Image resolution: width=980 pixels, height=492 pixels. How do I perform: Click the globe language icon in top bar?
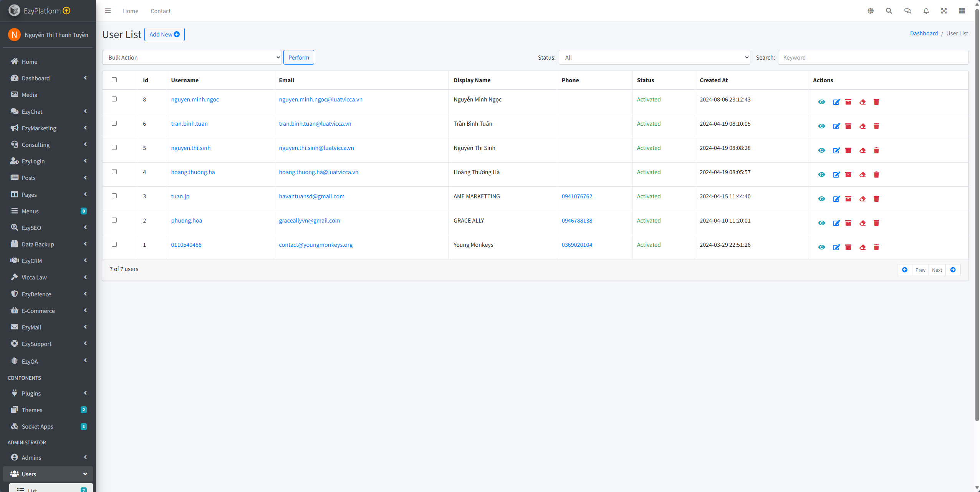coord(871,11)
